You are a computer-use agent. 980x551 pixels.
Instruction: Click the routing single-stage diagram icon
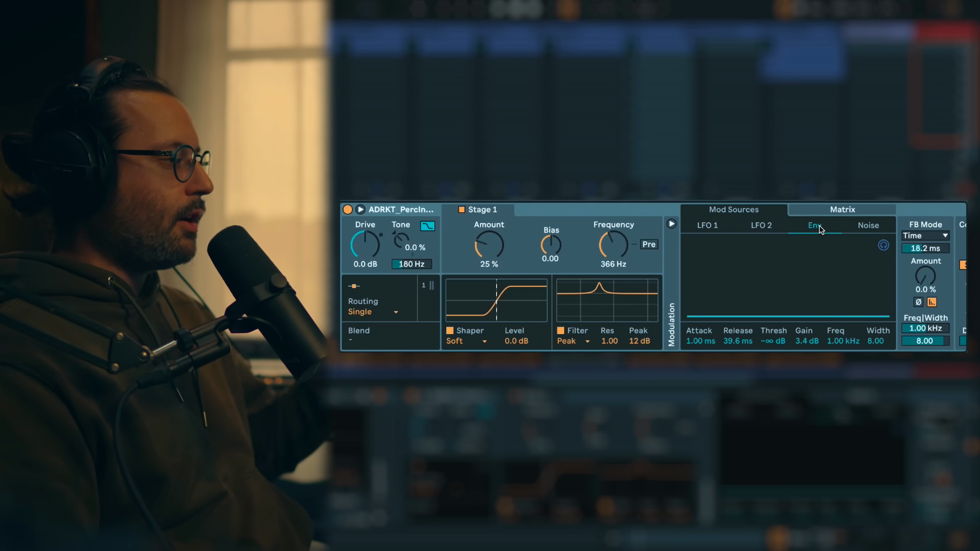click(354, 286)
